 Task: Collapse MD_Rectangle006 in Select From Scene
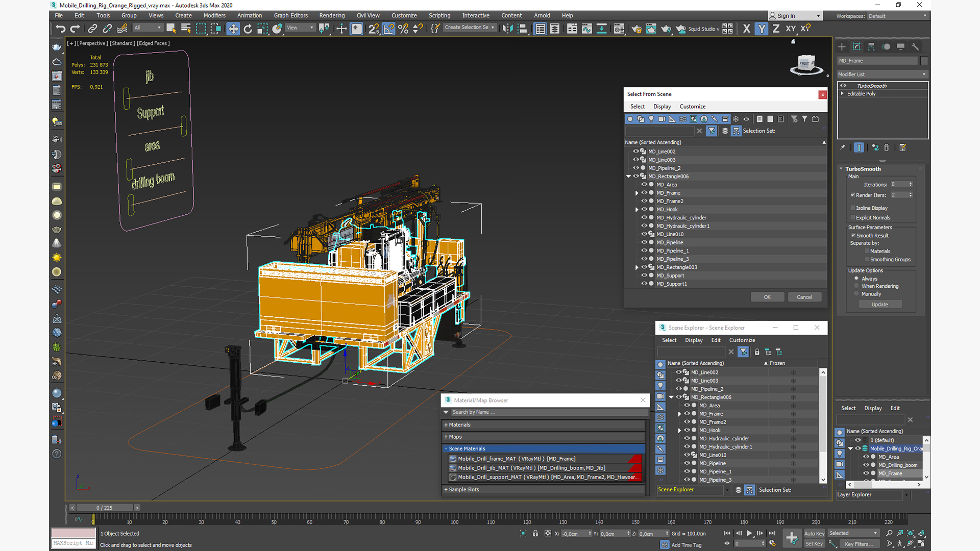[629, 177]
